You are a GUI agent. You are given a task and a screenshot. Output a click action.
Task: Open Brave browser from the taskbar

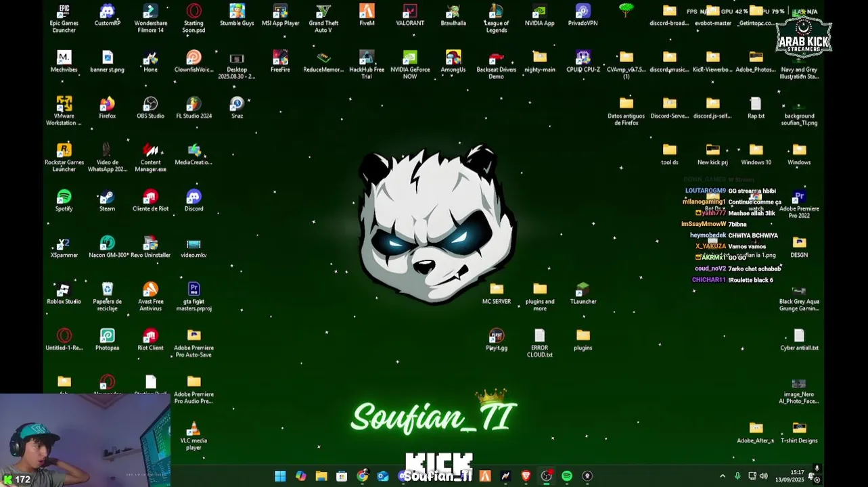point(526,476)
